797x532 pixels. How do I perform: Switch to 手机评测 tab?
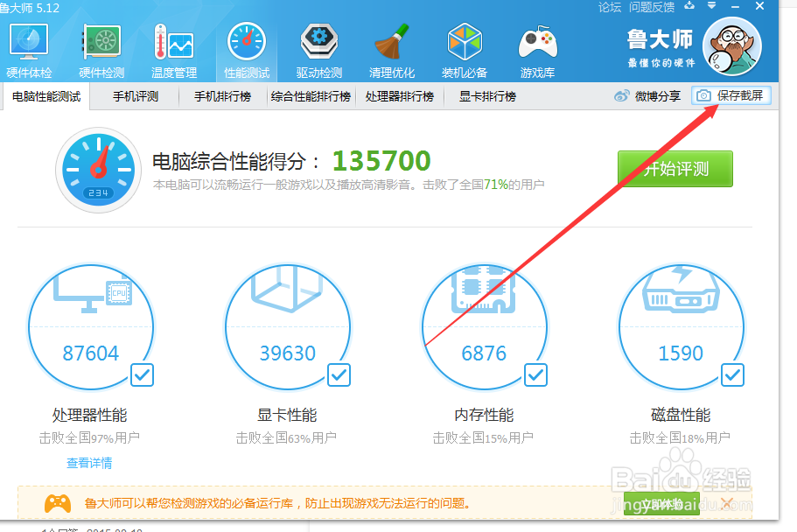click(x=136, y=96)
